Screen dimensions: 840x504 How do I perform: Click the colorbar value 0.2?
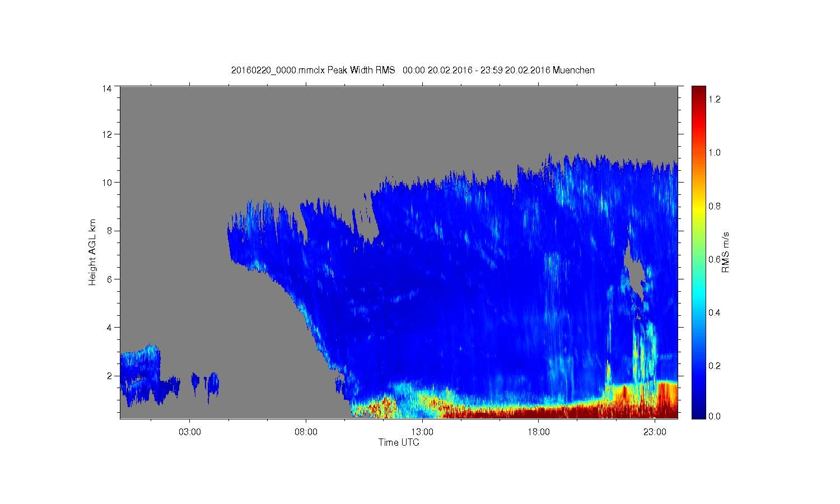pyautogui.click(x=715, y=366)
